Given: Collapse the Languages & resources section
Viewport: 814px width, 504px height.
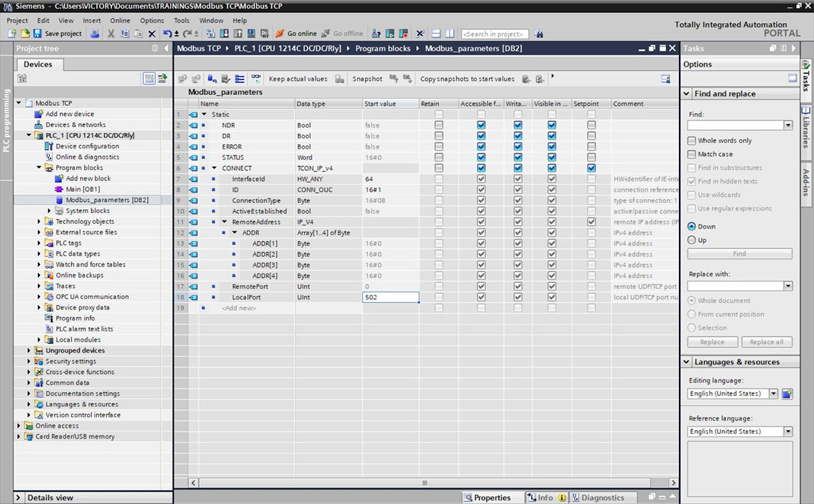Looking at the screenshot, I should pyautogui.click(x=686, y=362).
